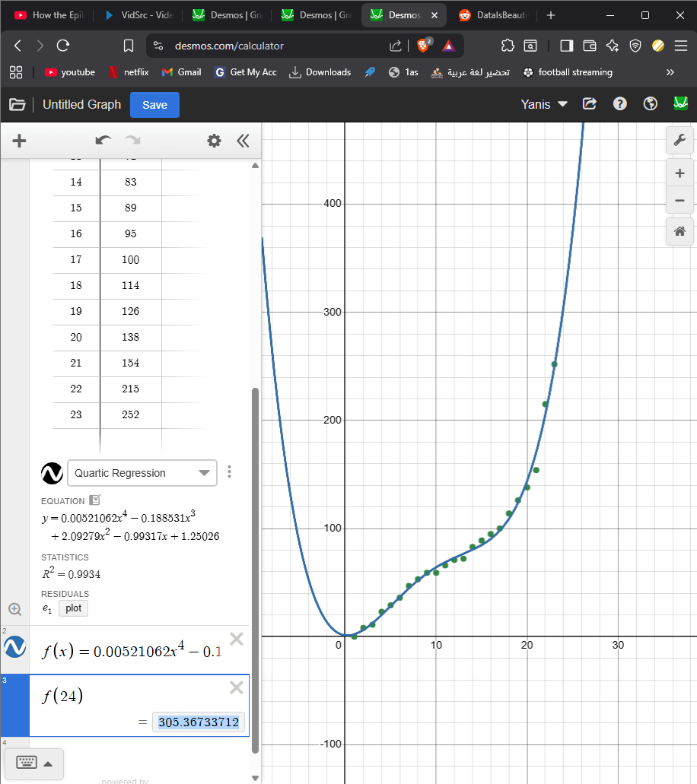Click the blue Save button

click(154, 105)
